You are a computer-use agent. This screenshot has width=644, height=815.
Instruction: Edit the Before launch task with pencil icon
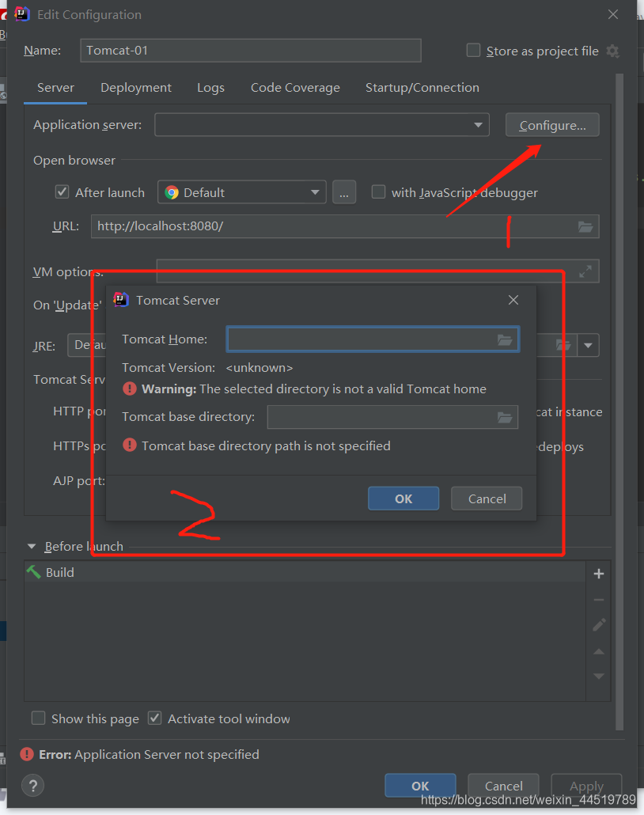[x=599, y=625]
